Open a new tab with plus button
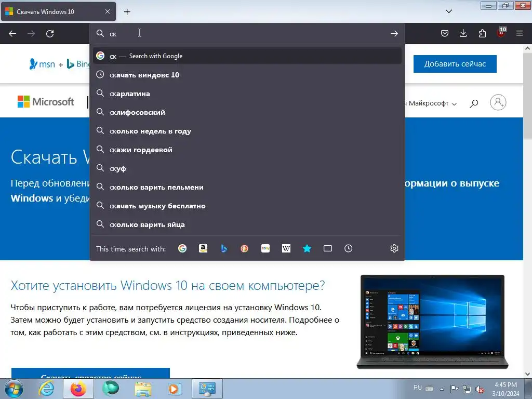 (x=127, y=12)
